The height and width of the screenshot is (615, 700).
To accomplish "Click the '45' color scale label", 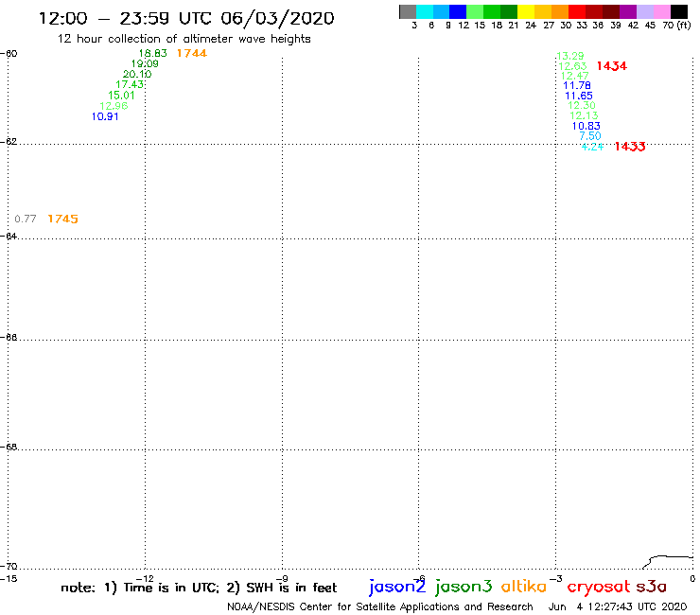I will point(650,26).
